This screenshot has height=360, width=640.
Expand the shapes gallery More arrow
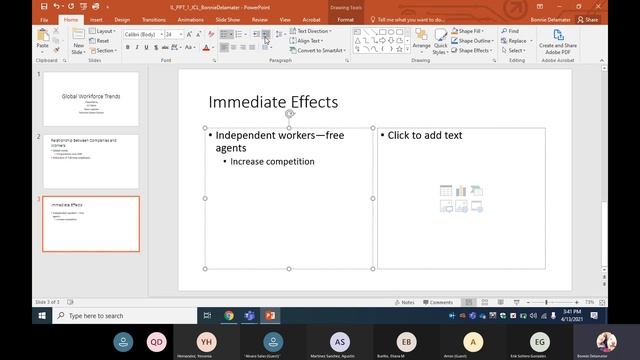pyautogui.click(x=407, y=49)
